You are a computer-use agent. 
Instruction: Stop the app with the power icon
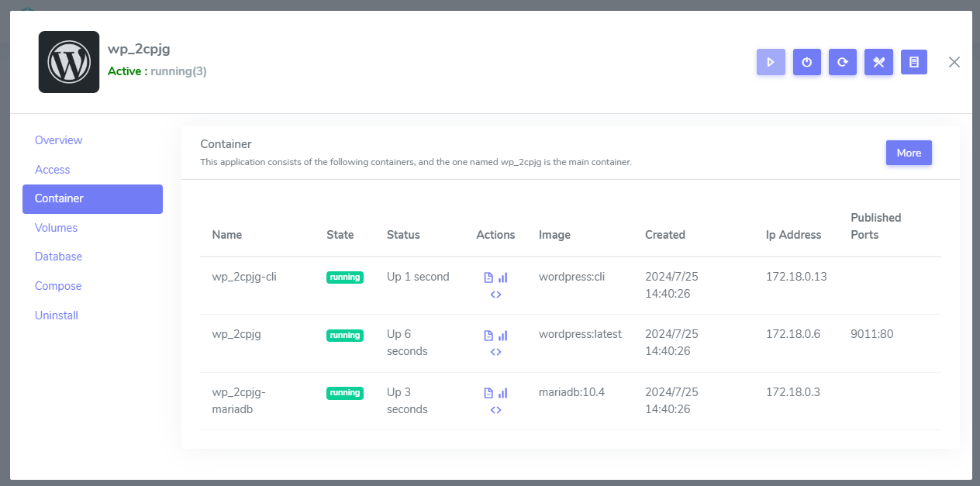click(806, 62)
